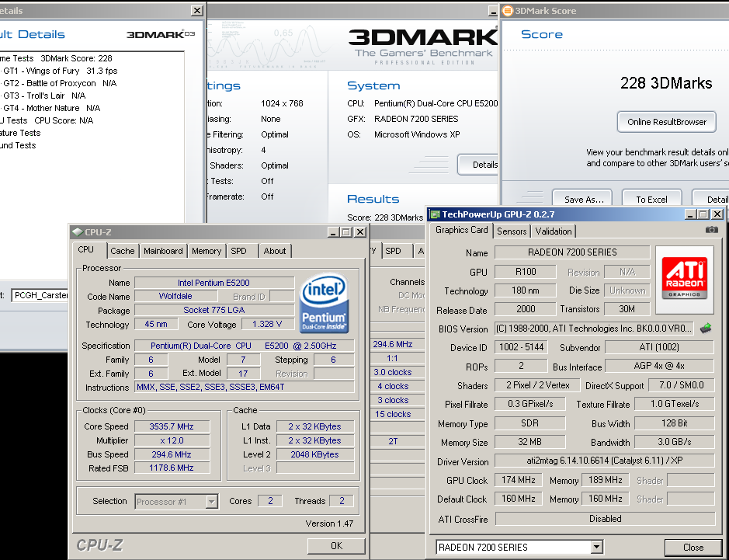Click the PCGH_Carsten text field

pyautogui.click(x=40, y=295)
